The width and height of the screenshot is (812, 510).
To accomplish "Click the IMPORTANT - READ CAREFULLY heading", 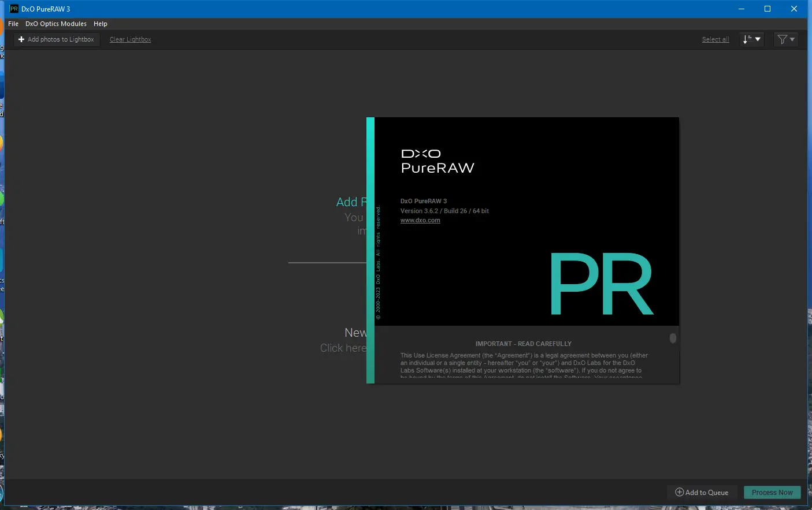I will pos(524,344).
